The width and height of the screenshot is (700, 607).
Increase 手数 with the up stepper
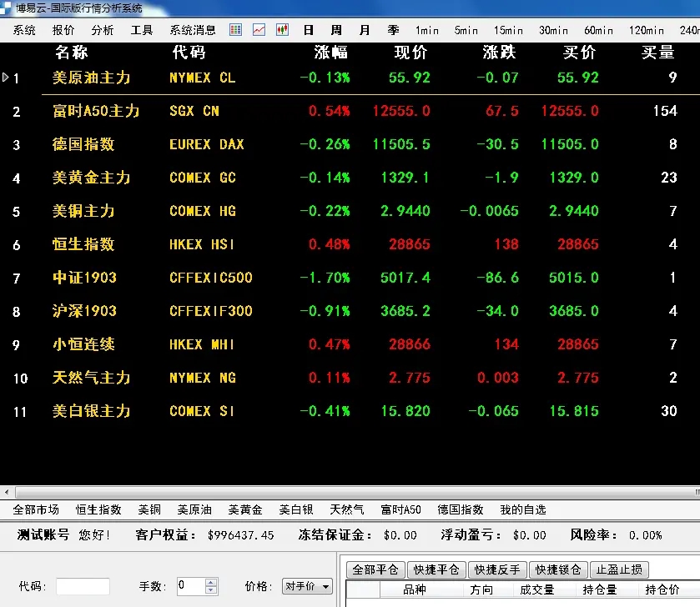point(211,582)
